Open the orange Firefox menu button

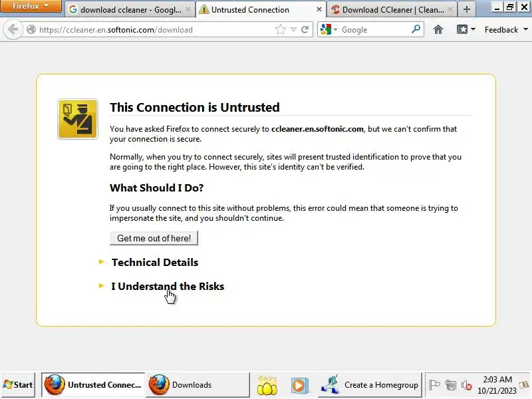[x=31, y=6]
